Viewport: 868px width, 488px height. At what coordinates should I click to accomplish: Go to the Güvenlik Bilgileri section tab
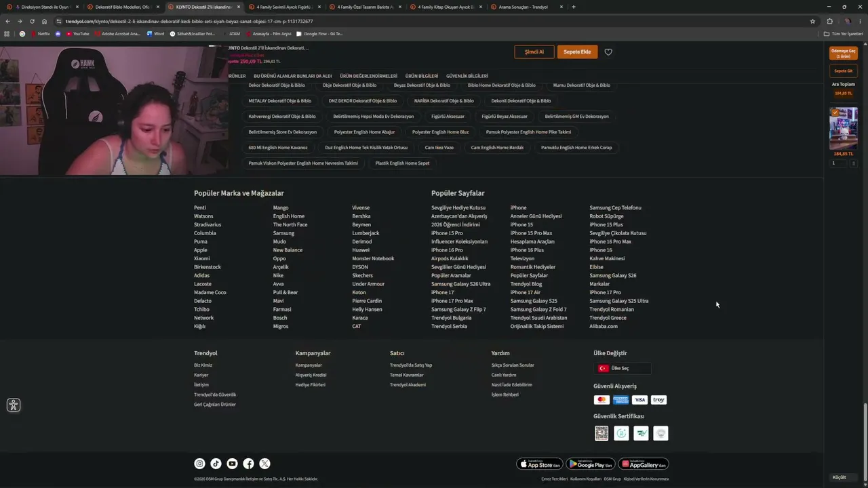pos(467,76)
